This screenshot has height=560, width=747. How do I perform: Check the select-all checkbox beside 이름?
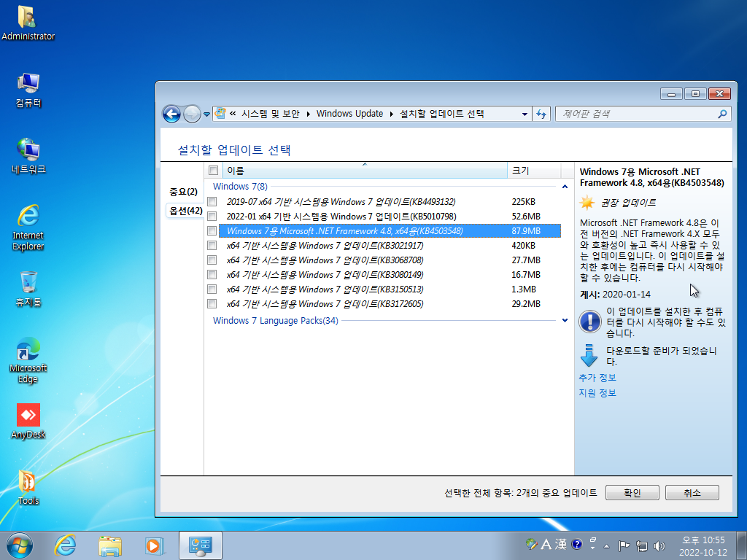213,171
